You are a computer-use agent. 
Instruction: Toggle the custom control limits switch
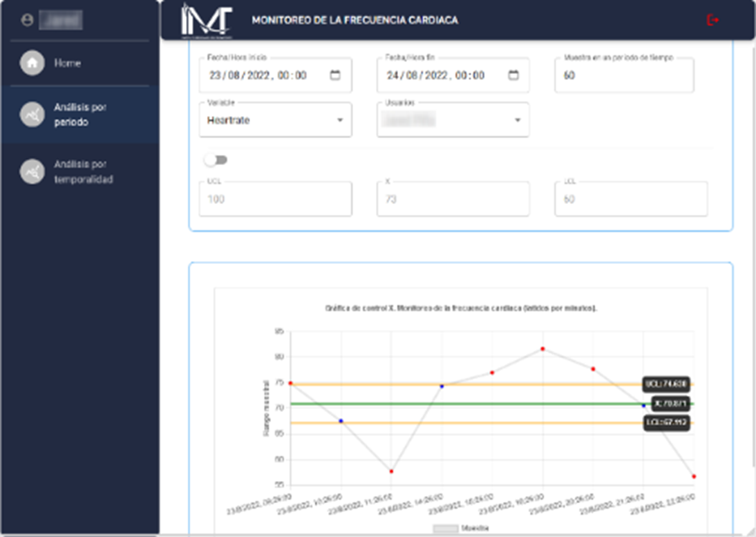tap(215, 160)
